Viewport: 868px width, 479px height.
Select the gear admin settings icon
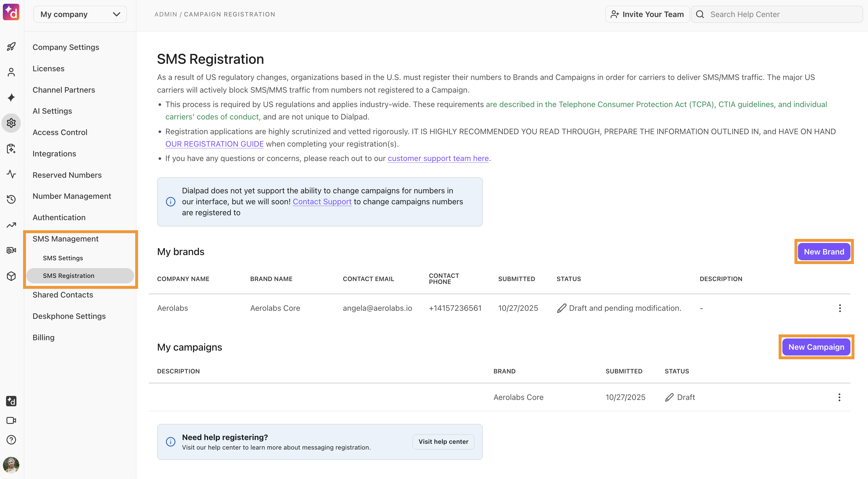[11, 123]
